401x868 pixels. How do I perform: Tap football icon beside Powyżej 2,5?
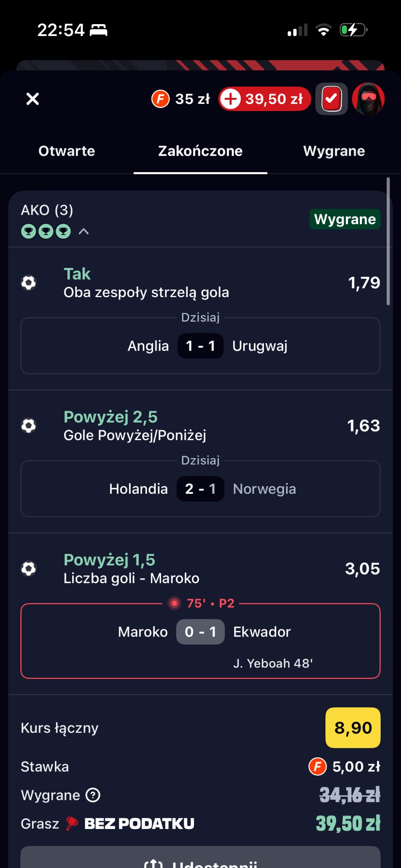[x=29, y=426]
